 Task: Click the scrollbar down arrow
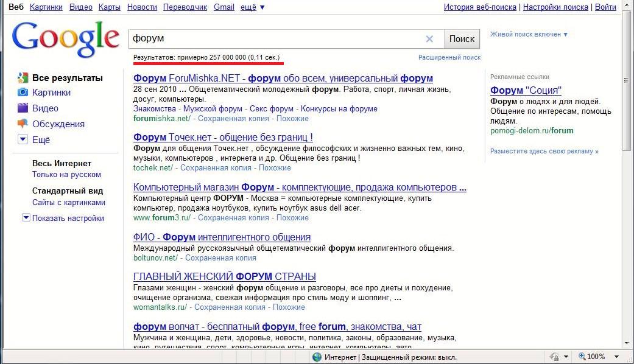pos(626,343)
